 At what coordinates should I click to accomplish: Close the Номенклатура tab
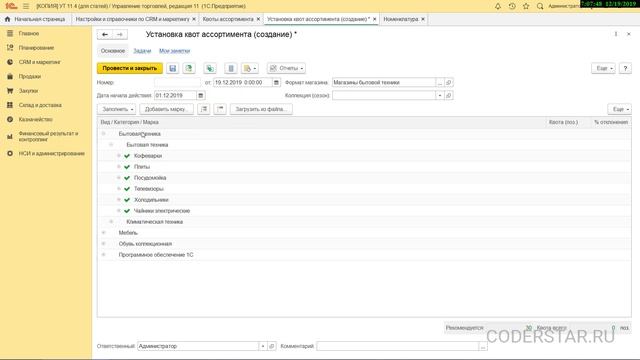[x=423, y=19]
